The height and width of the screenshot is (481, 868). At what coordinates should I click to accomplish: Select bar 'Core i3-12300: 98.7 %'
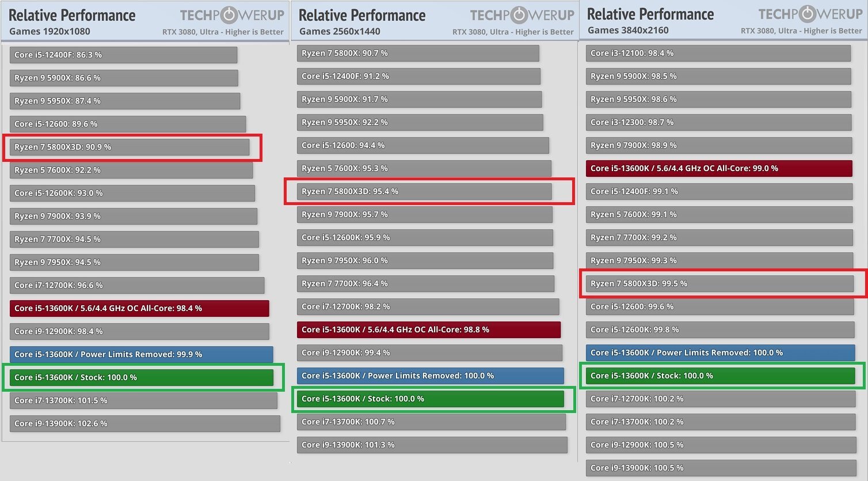pyautogui.click(x=718, y=122)
